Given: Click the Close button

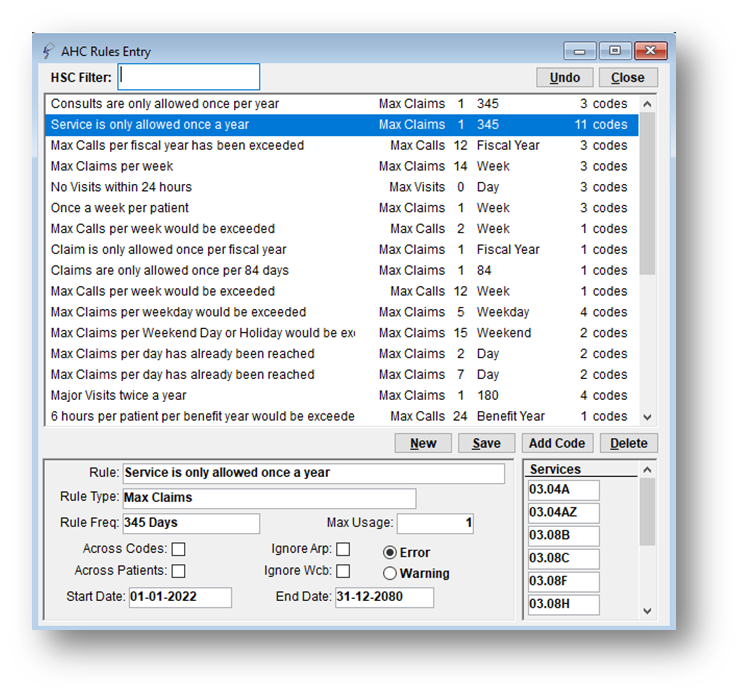Looking at the screenshot, I should 628,77.
